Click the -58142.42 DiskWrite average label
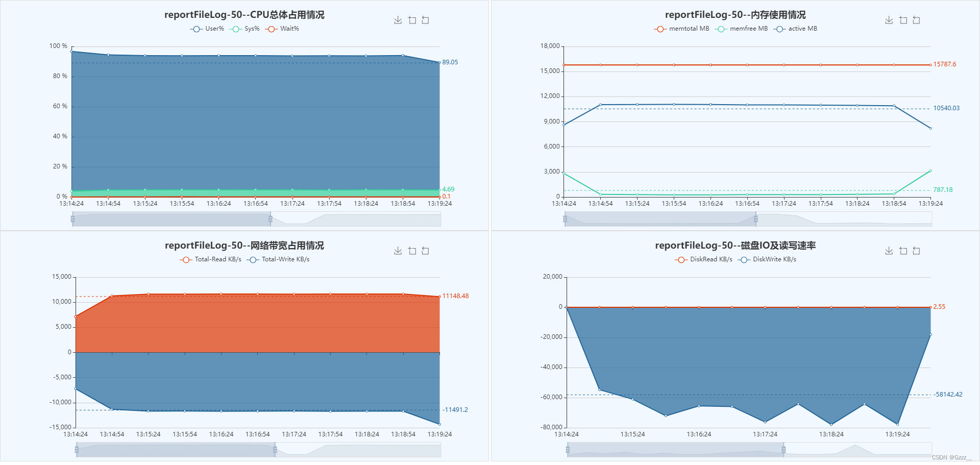The height and width of the screenshot is (465, 980). (948, 395)
